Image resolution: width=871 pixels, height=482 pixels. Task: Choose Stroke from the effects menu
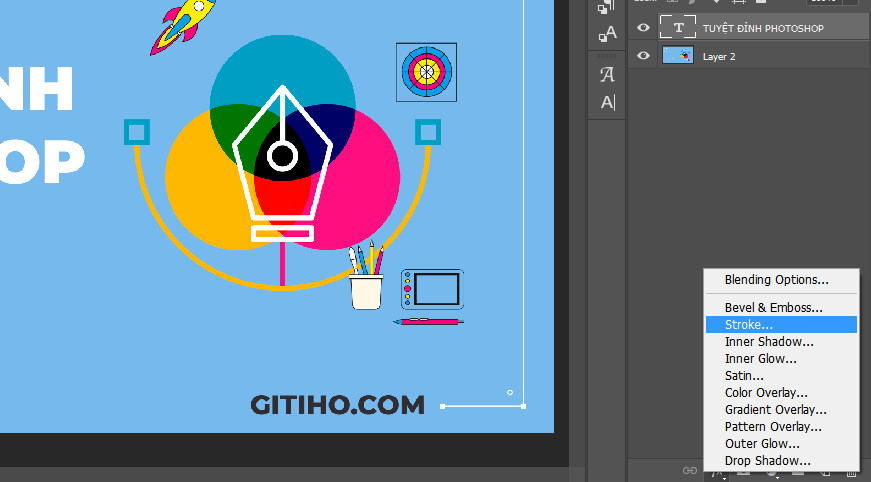point(781,325)
